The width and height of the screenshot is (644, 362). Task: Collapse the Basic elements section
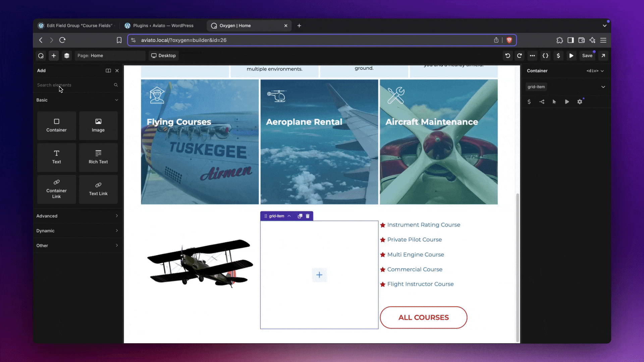pyautogui.click(x=77, y=100)
